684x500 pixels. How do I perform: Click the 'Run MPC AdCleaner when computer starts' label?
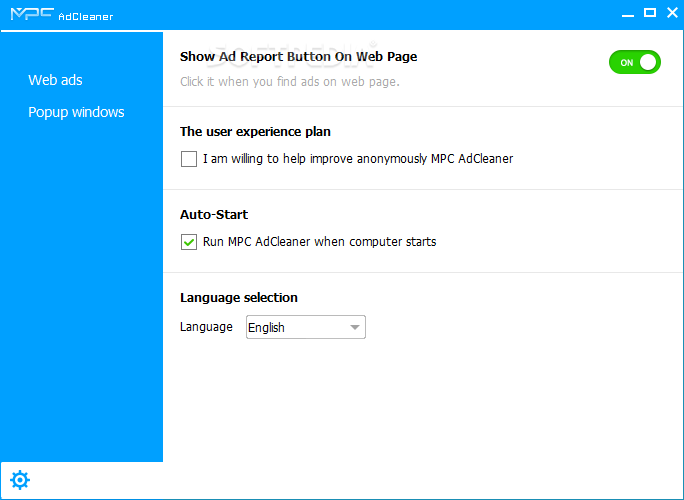[319, 242]
